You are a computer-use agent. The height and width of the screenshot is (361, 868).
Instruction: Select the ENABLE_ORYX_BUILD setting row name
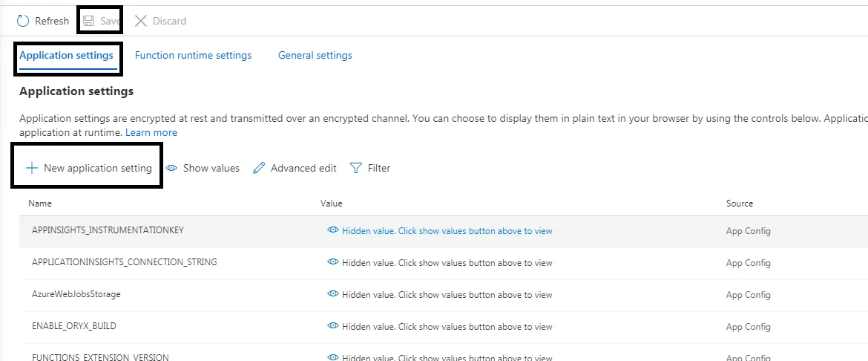pos(73,326)
